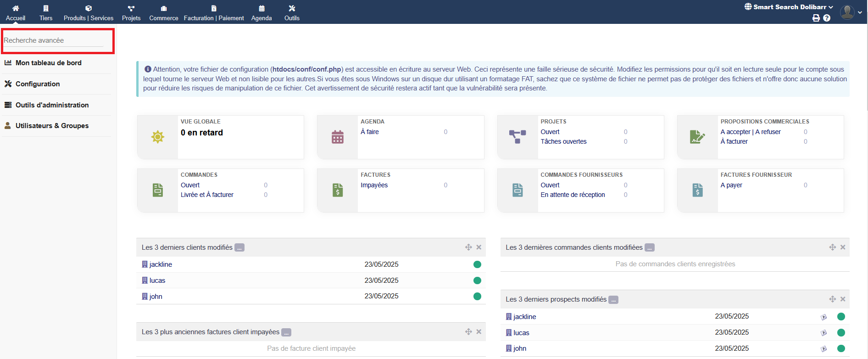Click the green status dot for lucas prospect
This screenshot has height=359, width=868.
tap(841, 332)
